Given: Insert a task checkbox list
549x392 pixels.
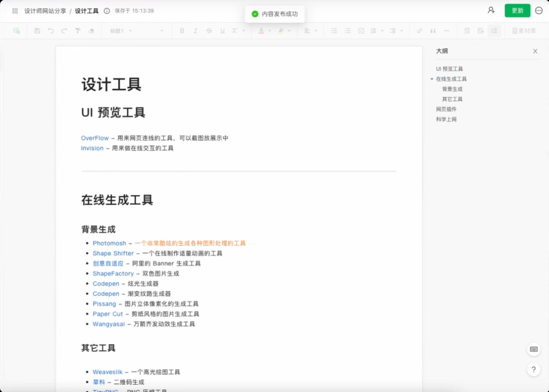Looking at the screenshot, I should (x=361, y=31).
